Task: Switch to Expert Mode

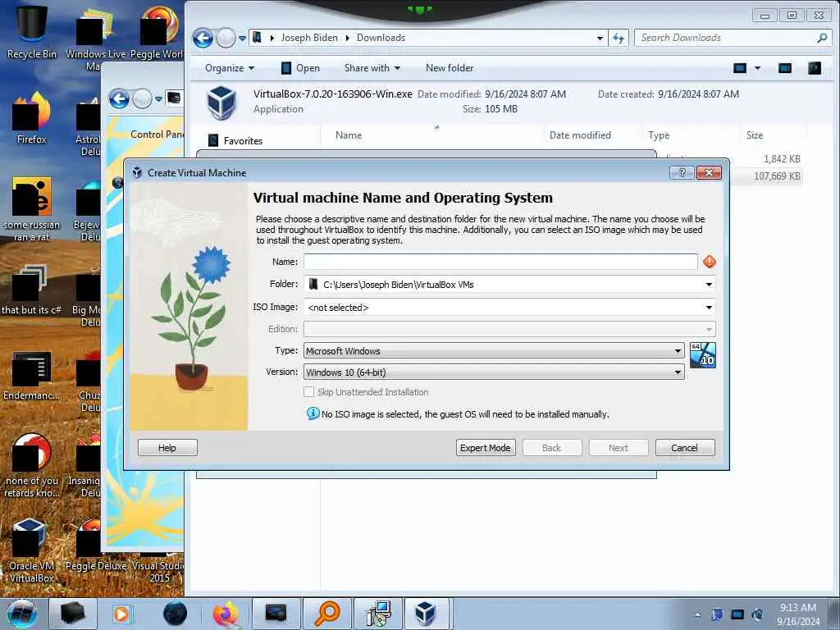Action: pos(486,447)
